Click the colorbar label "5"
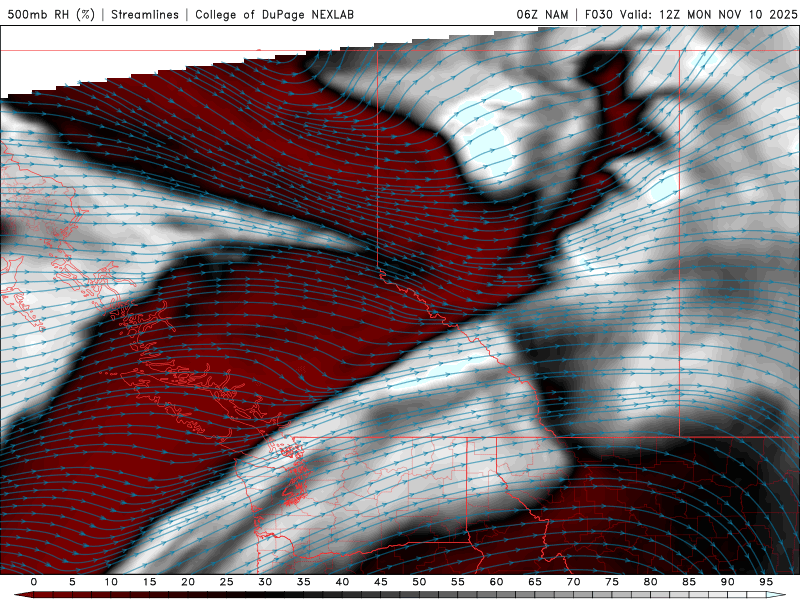 [x=72, y=582]
